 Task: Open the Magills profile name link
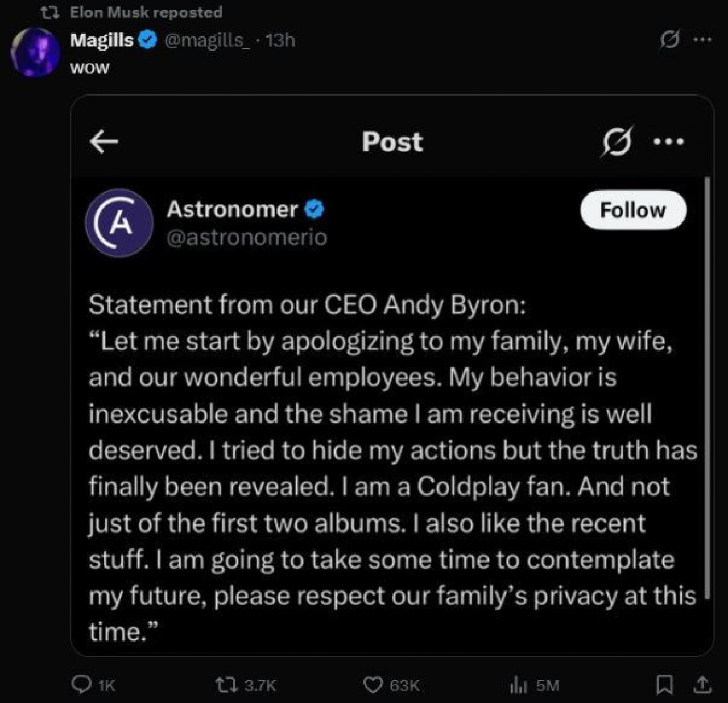click(x=102, y=40)
